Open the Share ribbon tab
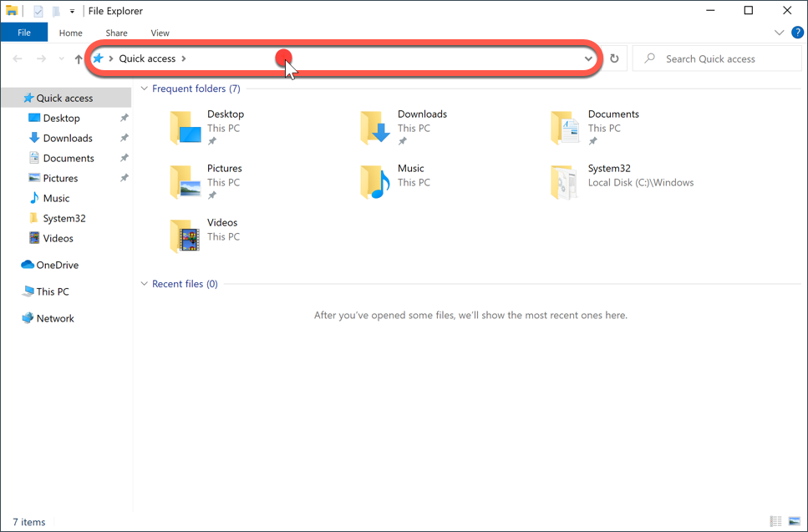 pos(116,33)
